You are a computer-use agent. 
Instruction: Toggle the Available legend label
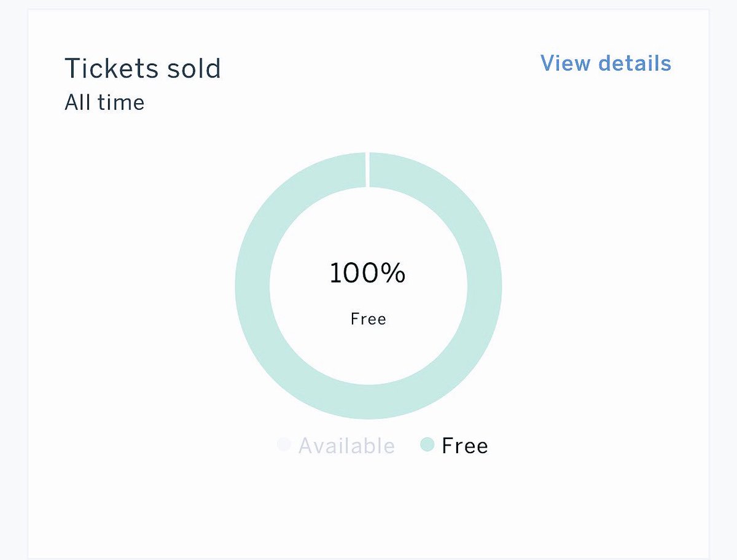346,445
